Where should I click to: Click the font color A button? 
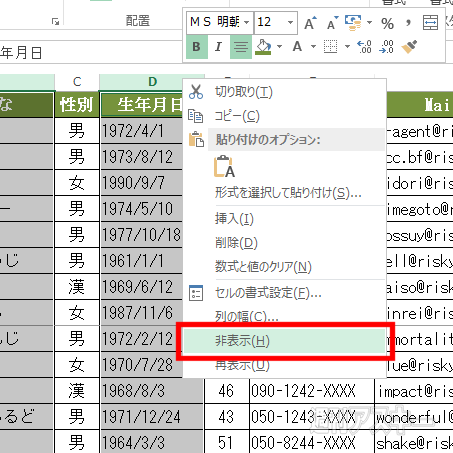(x=297, y=47)
